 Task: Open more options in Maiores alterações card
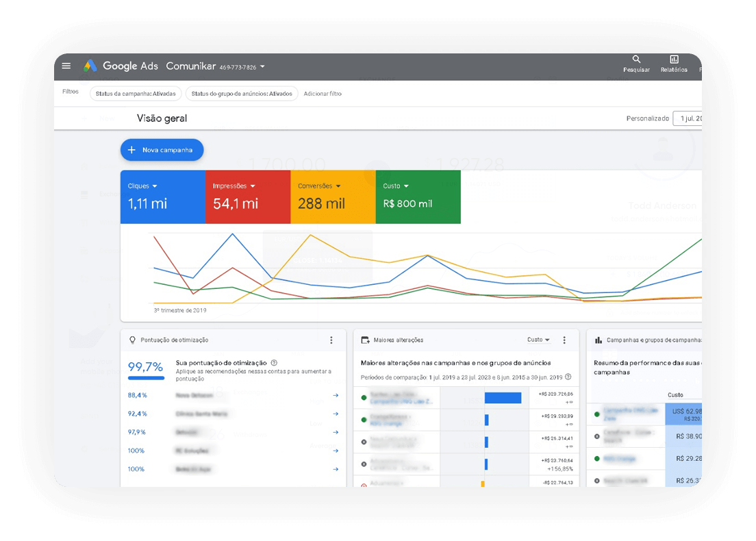[564, 340]
